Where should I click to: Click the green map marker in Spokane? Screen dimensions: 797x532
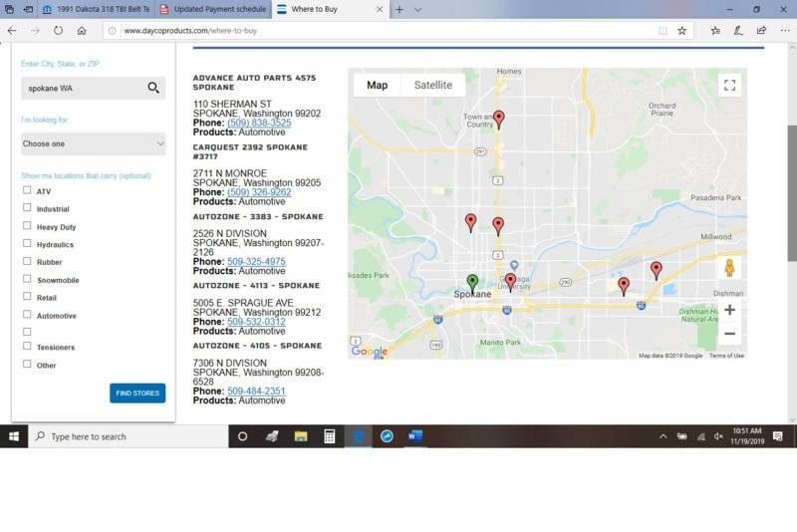click(x=472, y=282)
